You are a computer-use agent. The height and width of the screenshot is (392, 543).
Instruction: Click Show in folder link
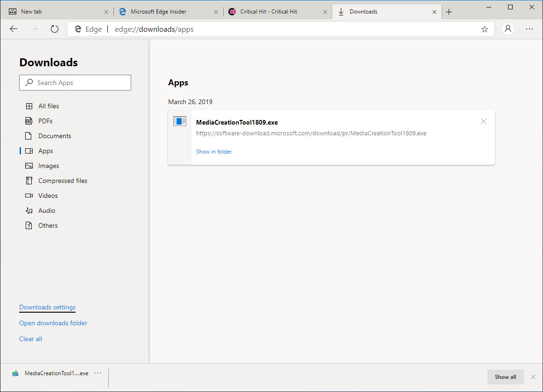[x=214, y=152]
